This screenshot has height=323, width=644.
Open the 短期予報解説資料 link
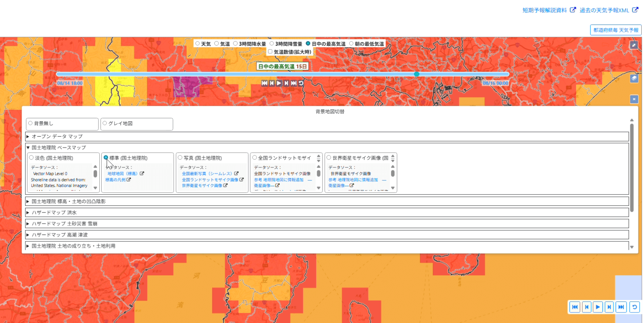tap(544, 10)
